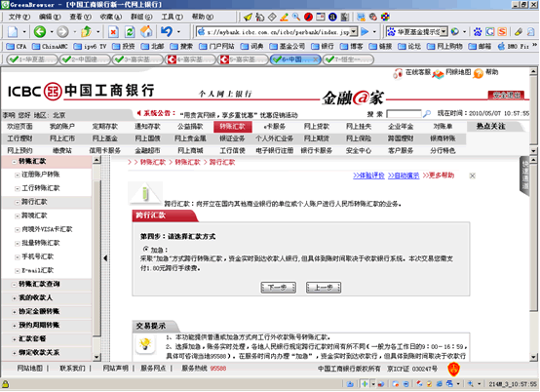Close the help hint bar X icon
Viewport: 540px width, 392px height.
coord(473,176)
